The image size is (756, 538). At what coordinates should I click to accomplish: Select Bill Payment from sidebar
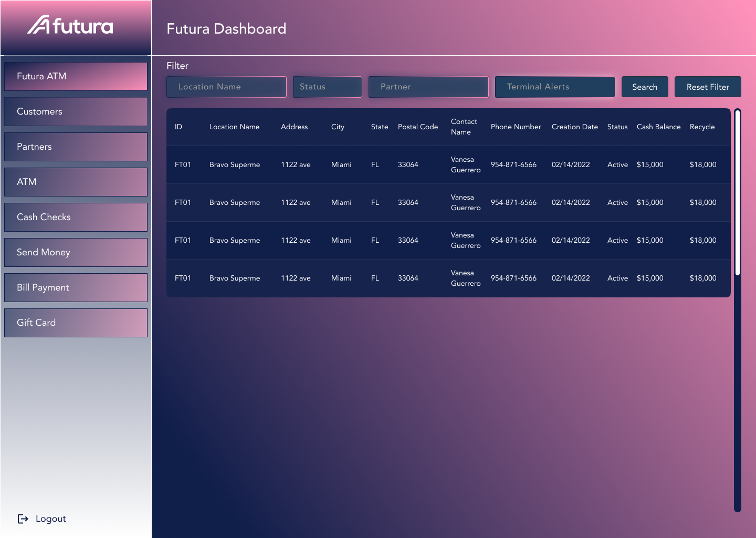(x=76, y=287)
